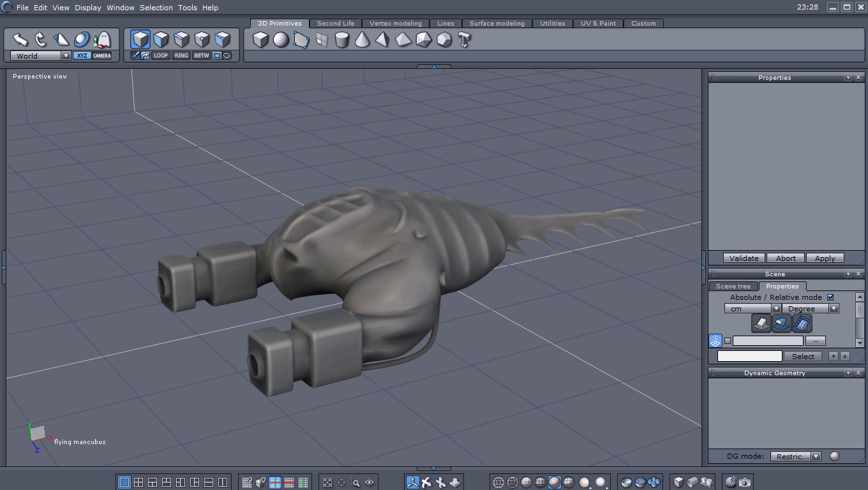Create a tetrahedron primitive

(x=383, y=40)
